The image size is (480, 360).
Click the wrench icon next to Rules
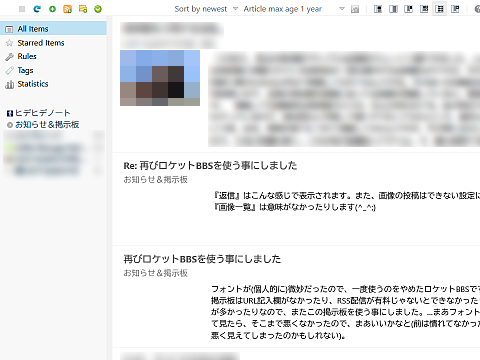9,57
